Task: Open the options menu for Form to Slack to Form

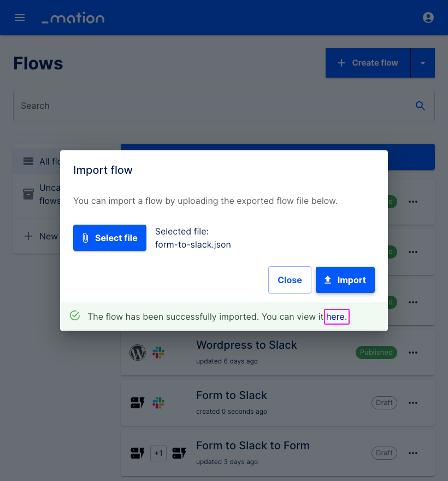Action: pyautogui.click(x=413, y=453)
